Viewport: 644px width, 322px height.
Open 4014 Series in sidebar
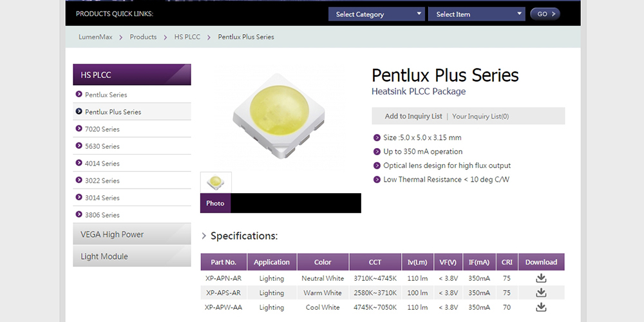click(132, 164)
